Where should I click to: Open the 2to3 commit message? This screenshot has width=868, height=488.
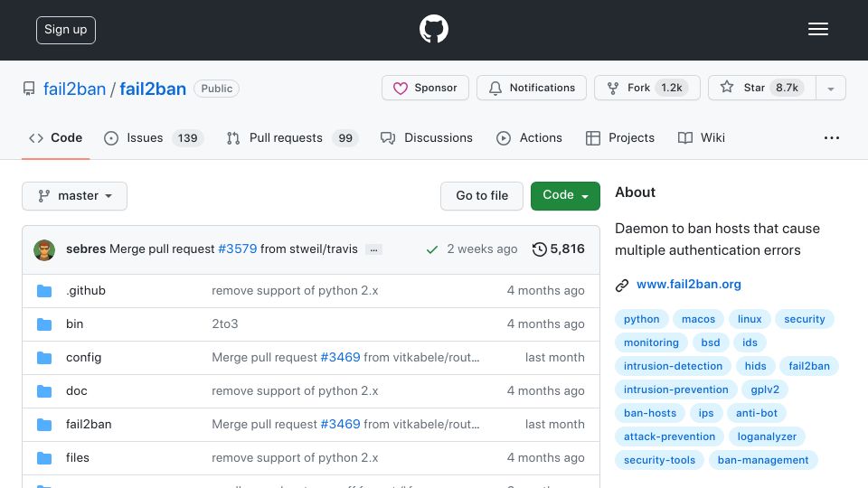[x=225, y=324]
